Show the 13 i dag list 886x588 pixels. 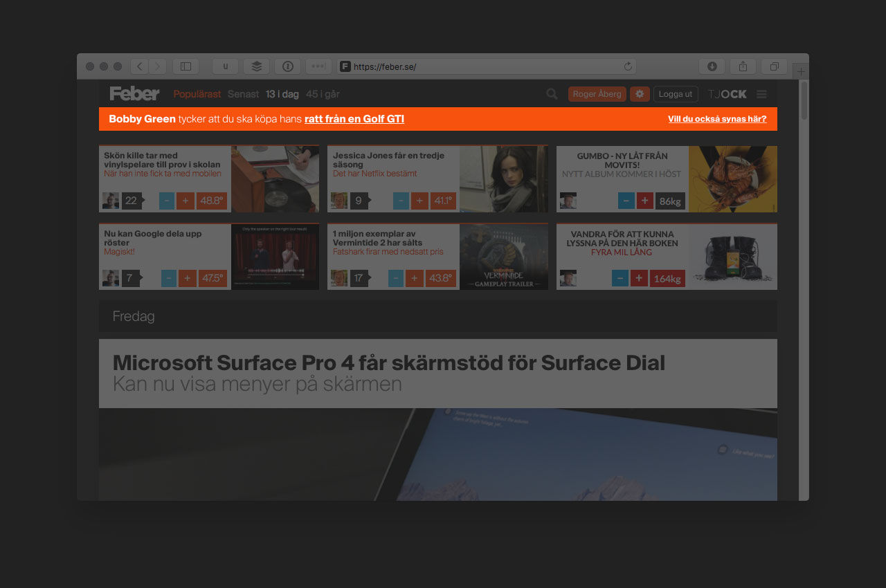click(282, 94)
